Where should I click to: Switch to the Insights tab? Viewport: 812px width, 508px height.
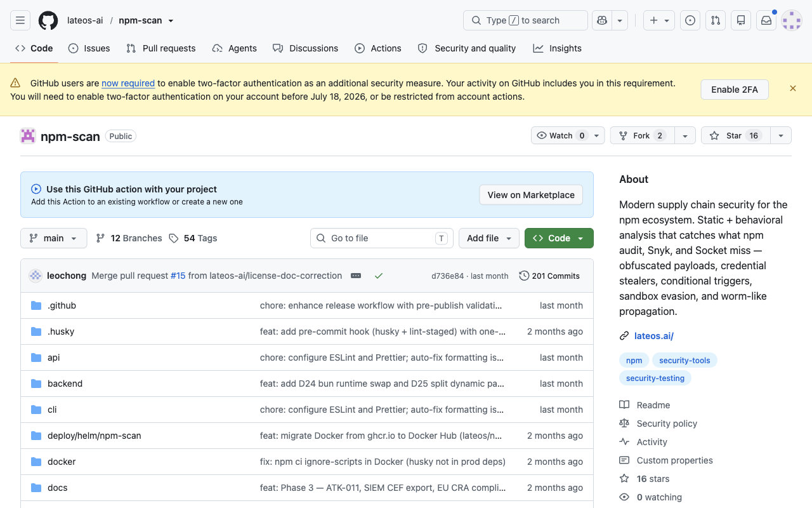558,48
